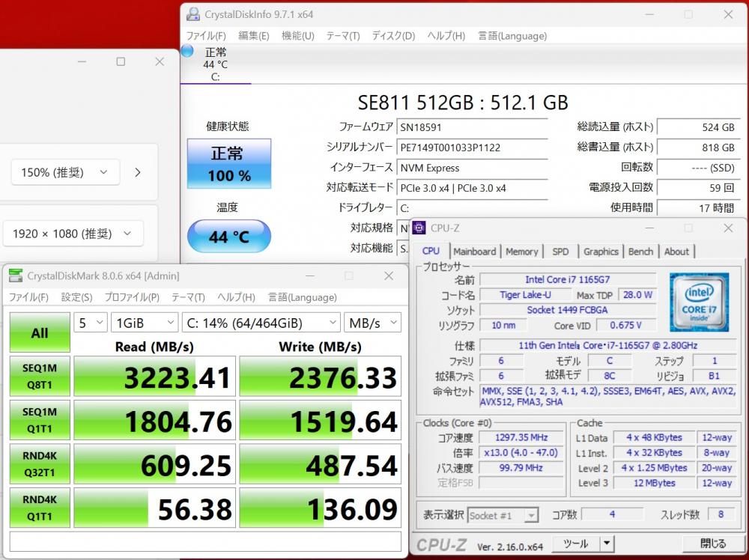Click the 44 °C temperature indicator
The width and height of the screenshot is (749, 560).
pos(228,237)
